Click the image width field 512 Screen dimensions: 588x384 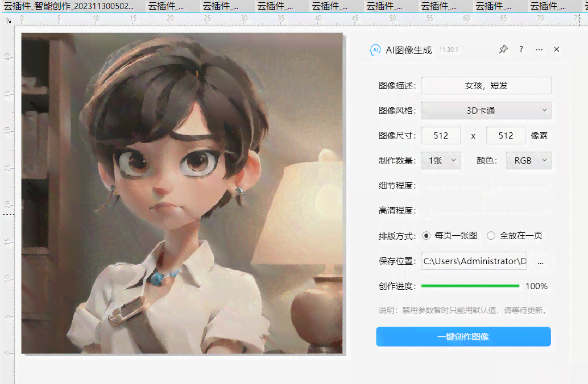pos(441,136)
